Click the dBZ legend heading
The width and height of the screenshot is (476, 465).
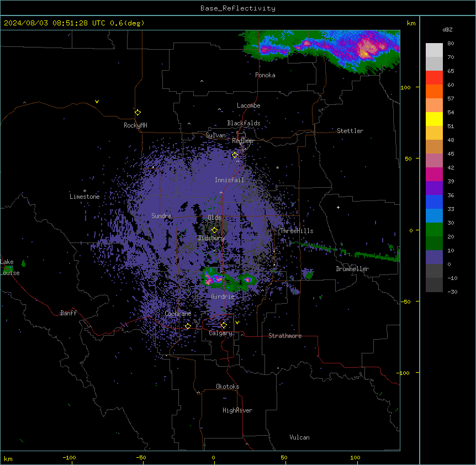coord(447,29)
